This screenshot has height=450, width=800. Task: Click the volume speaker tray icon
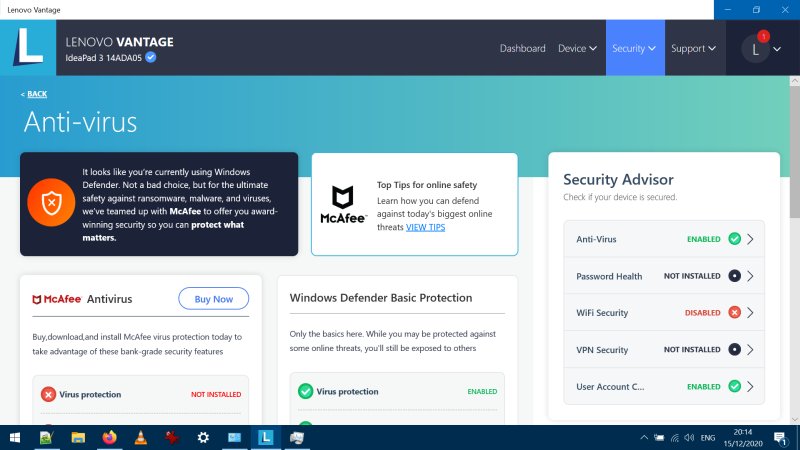[x=689, y=438]
